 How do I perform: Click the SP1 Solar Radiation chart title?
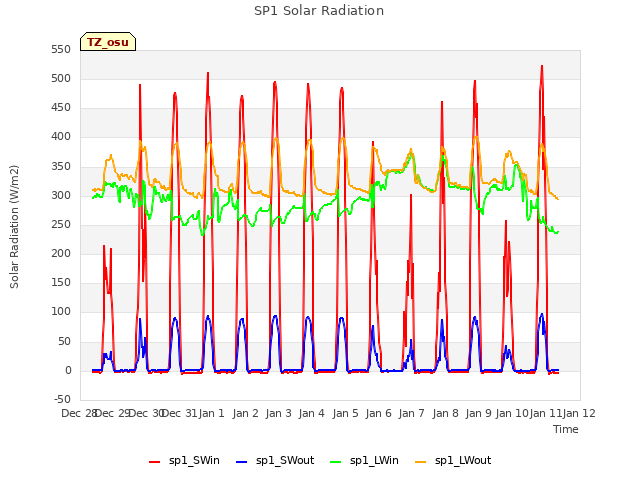319,11
